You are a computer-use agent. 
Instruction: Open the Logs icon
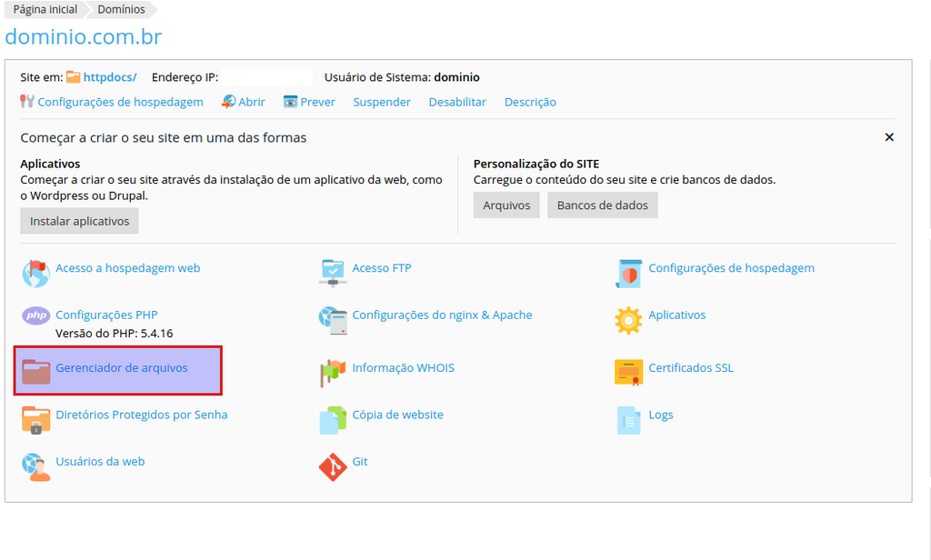629,419
